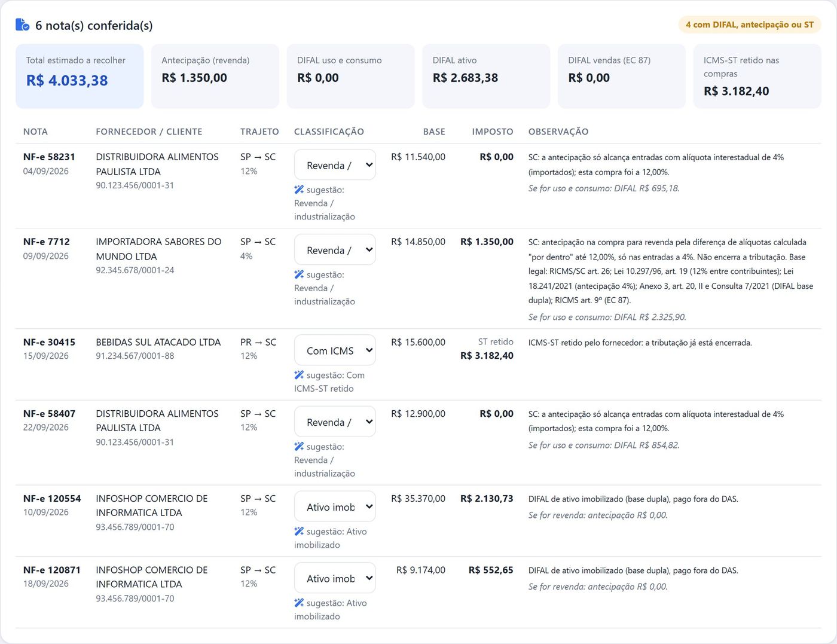Click the suggestion wand icon for NF-e 120554
The image size is (837, 644).
click(x=299, y=531)
